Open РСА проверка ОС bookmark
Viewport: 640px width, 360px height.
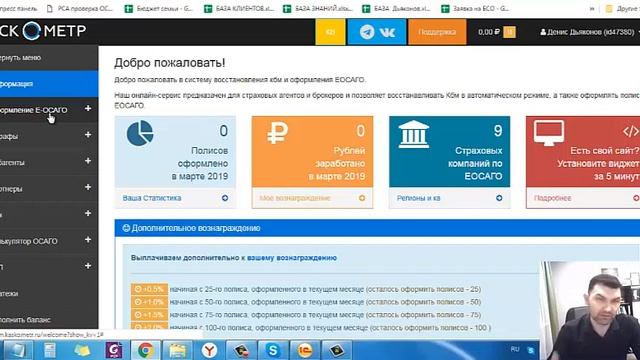(80, 8)
